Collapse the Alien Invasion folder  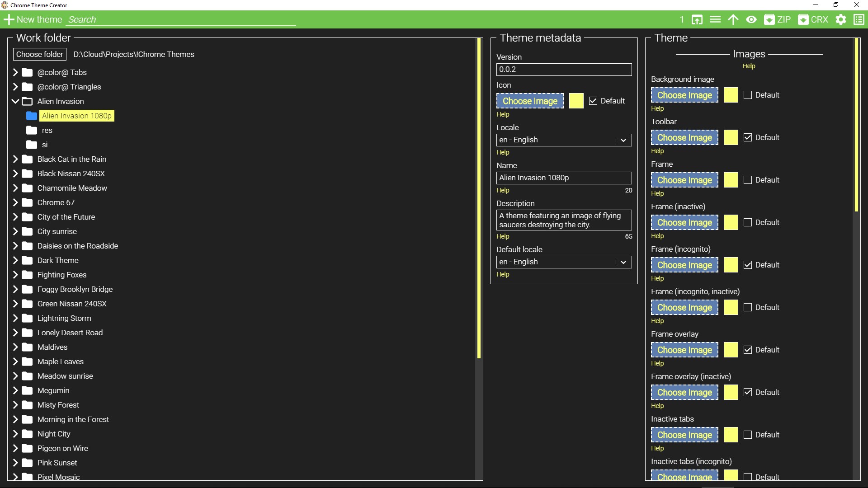click(15, 101)
